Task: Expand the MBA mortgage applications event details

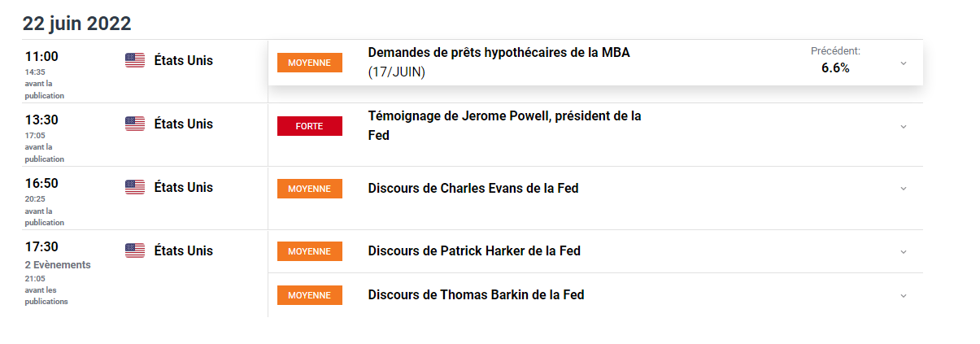Action: tap(903, 63)
